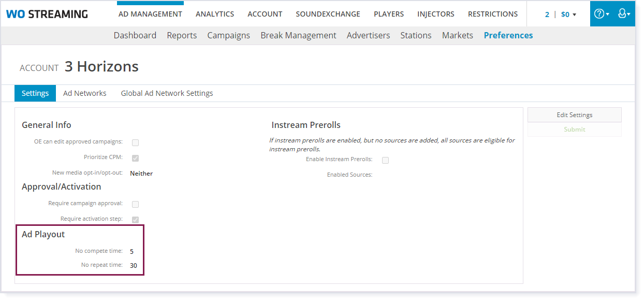The height and width of the screenshot is (301, 644).
Task: Click the No compete time value
Action: [x=132, y=251]
